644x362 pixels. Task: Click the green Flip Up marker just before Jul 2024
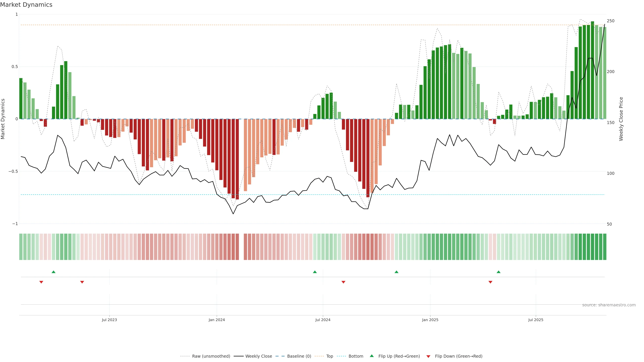coord(315,272)
